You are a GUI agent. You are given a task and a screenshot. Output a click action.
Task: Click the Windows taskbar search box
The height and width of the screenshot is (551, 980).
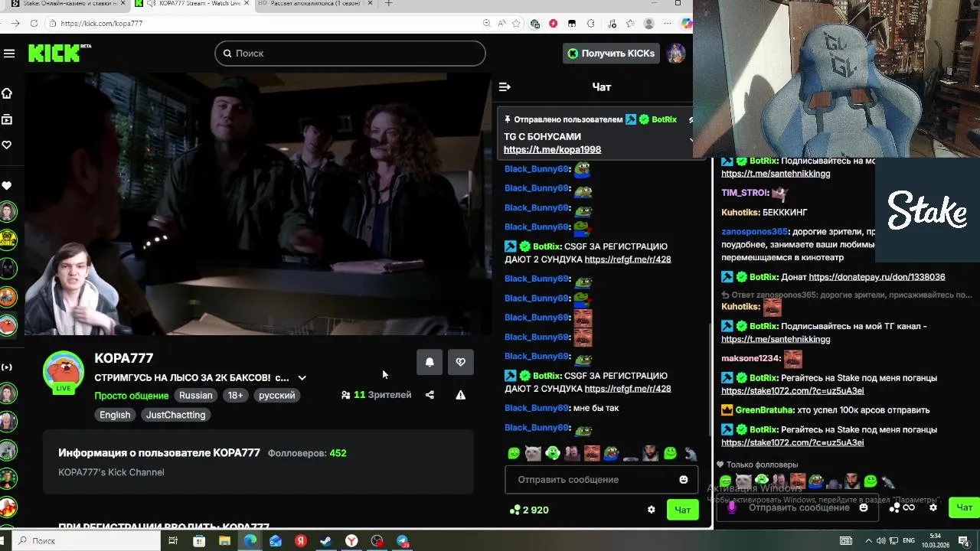[88, 541]
